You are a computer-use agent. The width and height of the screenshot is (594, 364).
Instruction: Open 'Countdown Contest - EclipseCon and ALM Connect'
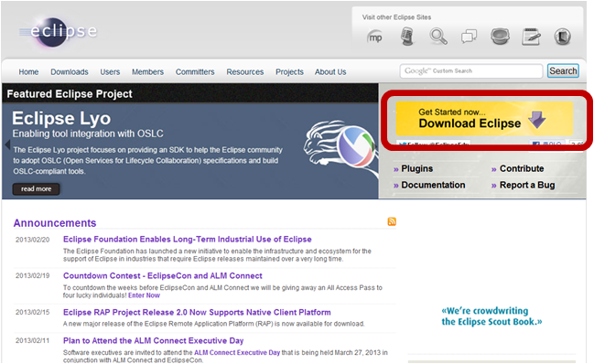(163, 276)
